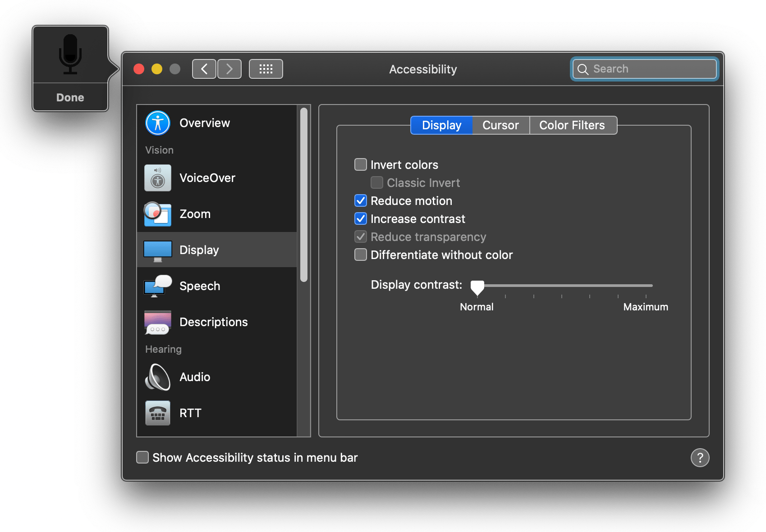The height and width of the screenshot is (532, 766).
Task: Show all preferences grid button
Action: coord(266,69)
